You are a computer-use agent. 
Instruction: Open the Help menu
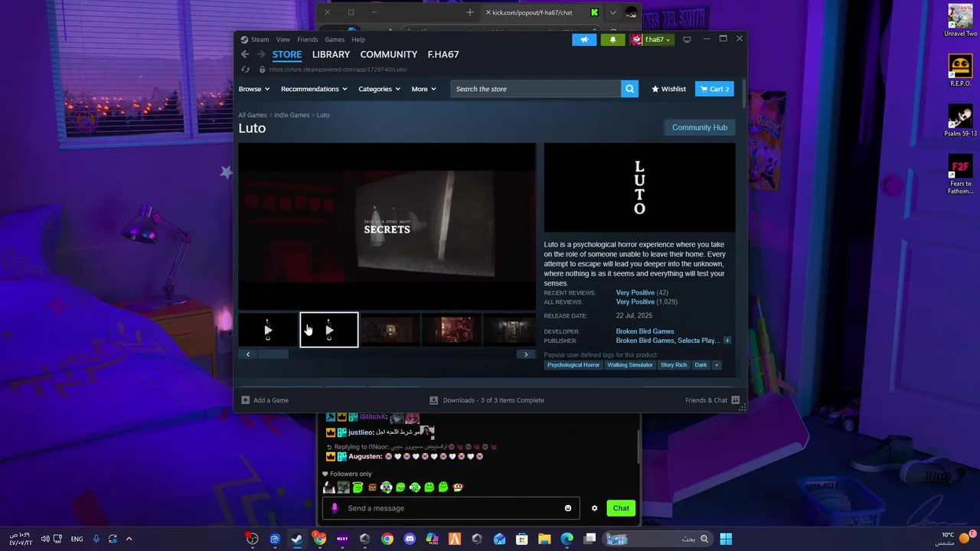(358, 40)
